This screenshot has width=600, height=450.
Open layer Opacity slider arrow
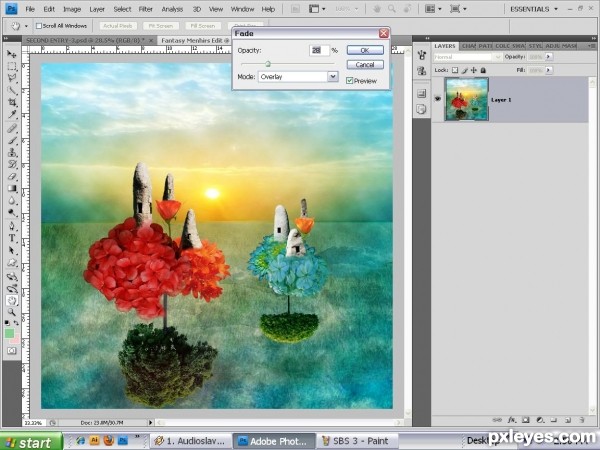(x=549, y=57)
